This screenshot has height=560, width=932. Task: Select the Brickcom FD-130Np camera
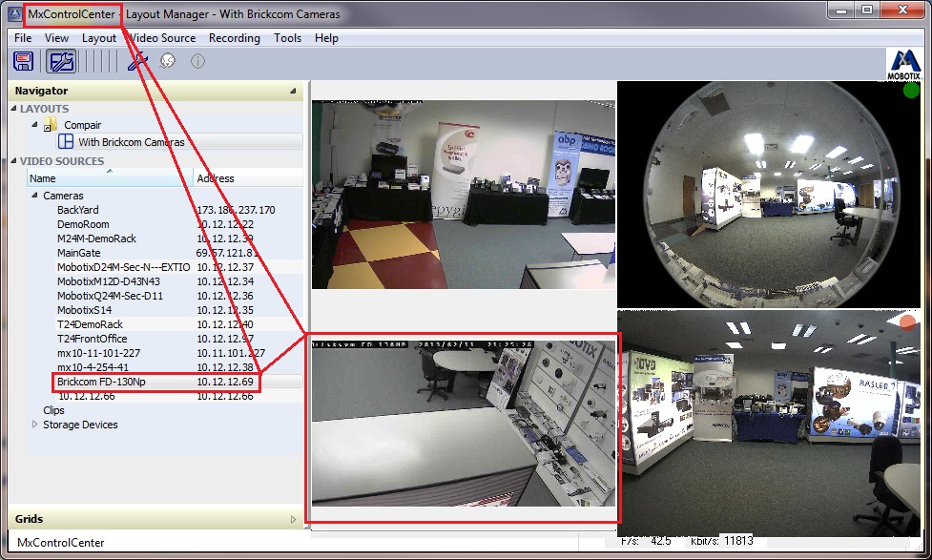click(x=101, y=382)
